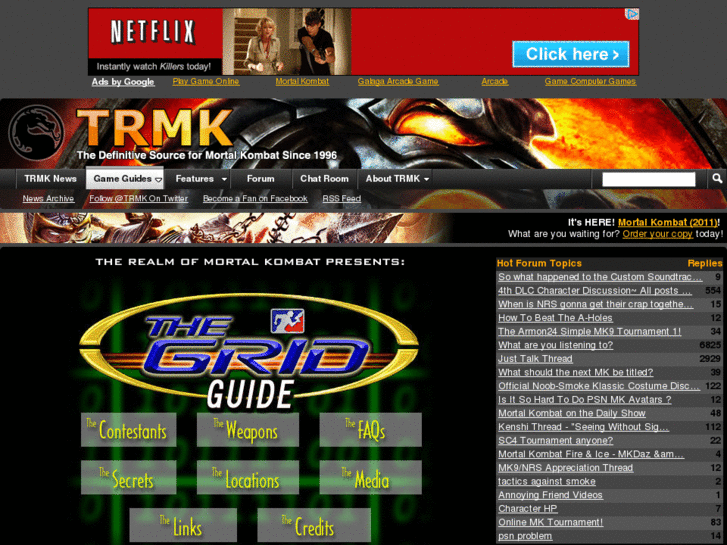
Task: Open the RSS Feed link
Action: coord(342,199)
